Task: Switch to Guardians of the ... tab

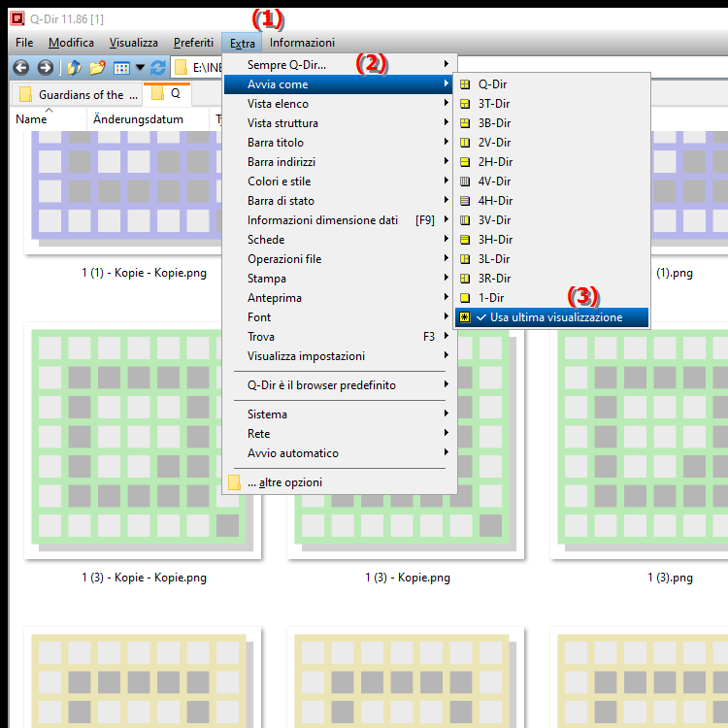Action: pyautogui.click(x=77, y=95)
